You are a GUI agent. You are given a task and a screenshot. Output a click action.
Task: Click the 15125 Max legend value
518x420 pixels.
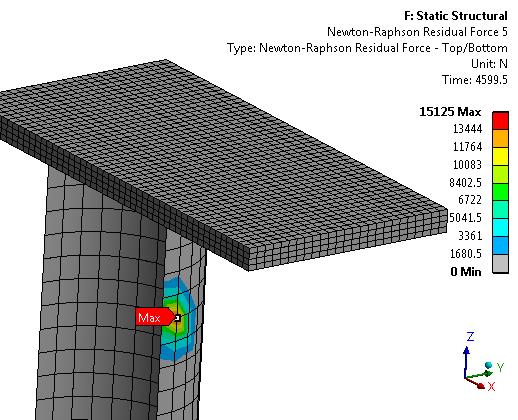[x=450, y=112]
